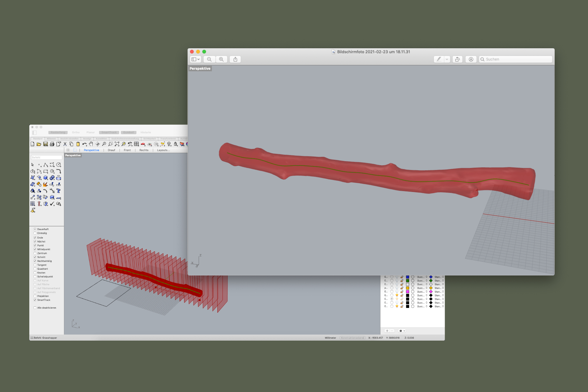Click the Explode tool icon
Viewport: 588px width, 392px height.
tap(45, 184)
